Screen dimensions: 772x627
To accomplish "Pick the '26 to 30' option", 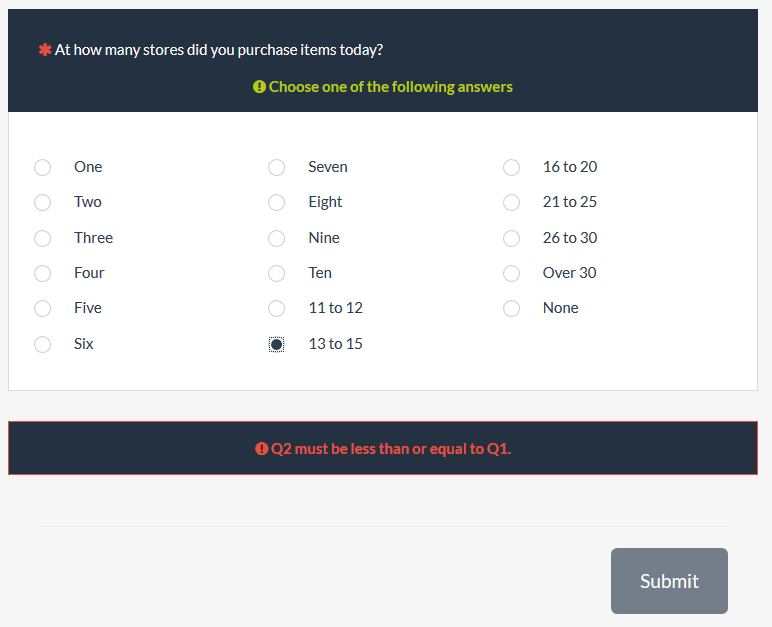I will click(x=512, y=238).
